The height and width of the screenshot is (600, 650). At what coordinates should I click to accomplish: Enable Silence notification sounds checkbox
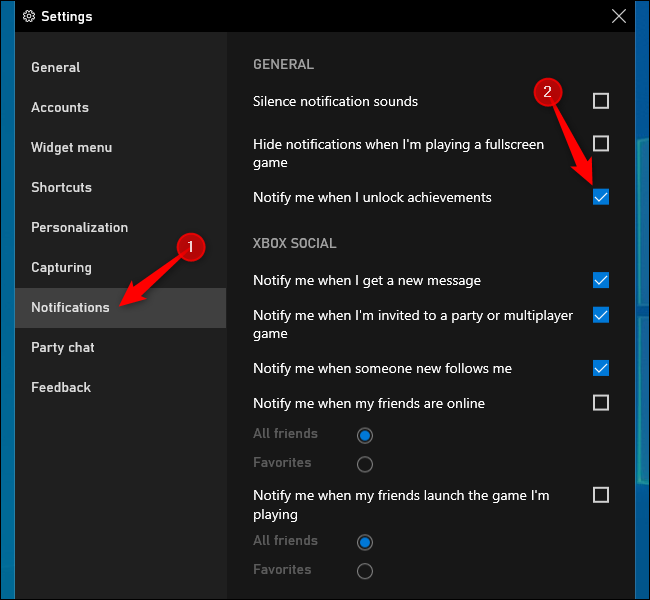[x=601, y=101]
